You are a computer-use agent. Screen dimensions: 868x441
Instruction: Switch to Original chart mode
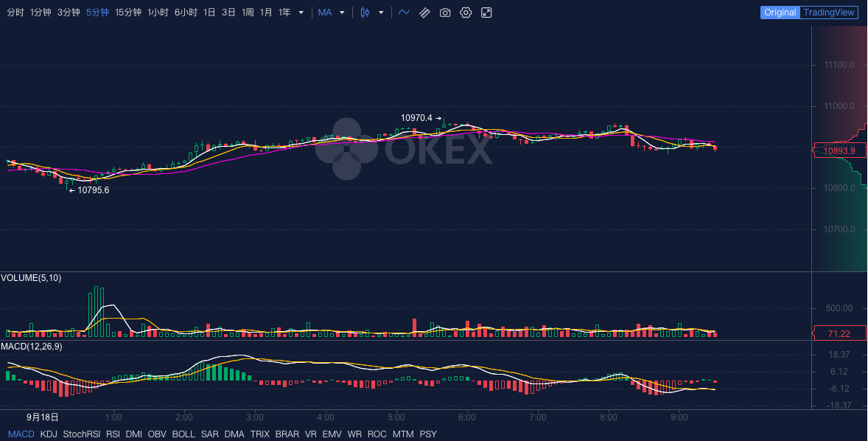click(780, 13)
